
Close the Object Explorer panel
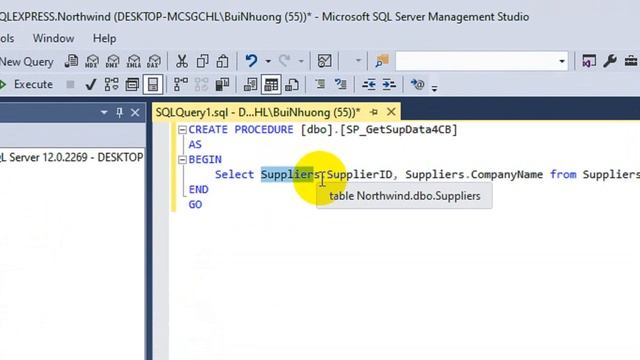coord(135,112)
